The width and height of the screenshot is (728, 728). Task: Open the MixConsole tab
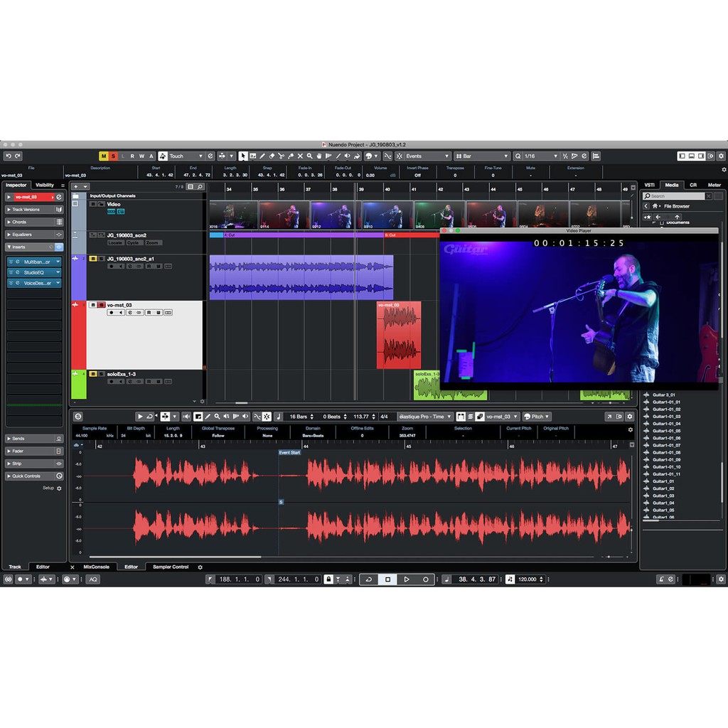(96, 567)
